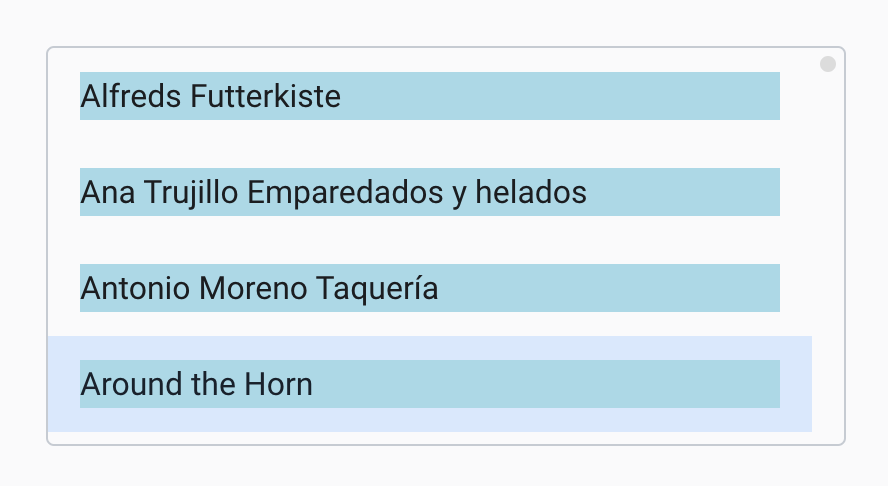This screenshot has height=486, width=888.
Task: Click the empty blue bar after Antonio Moreno Taquería
Action: (609, 288)
